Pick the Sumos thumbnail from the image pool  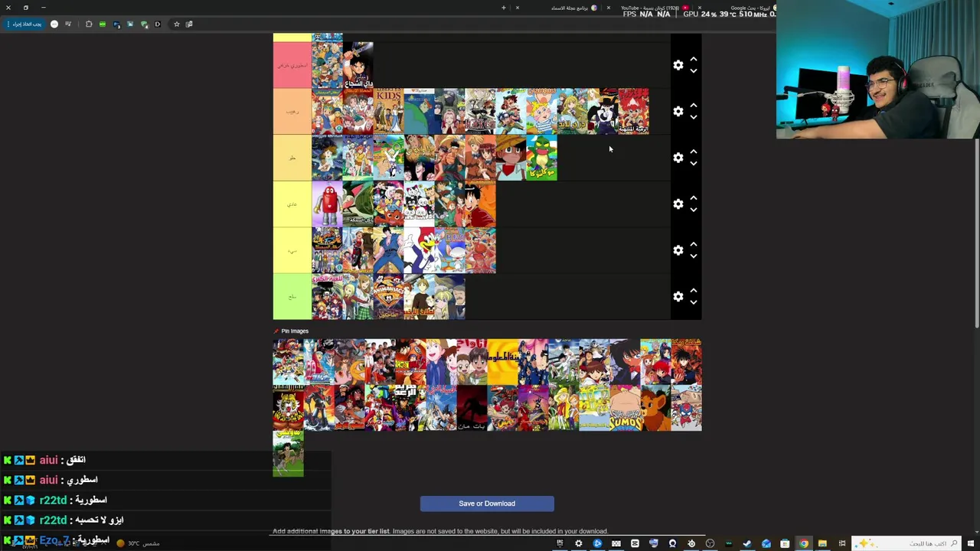click(625, 408)
